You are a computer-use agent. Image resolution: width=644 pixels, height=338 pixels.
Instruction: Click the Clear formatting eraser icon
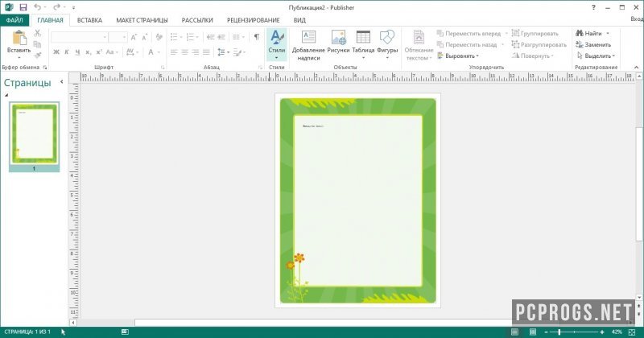coord(159,37)
